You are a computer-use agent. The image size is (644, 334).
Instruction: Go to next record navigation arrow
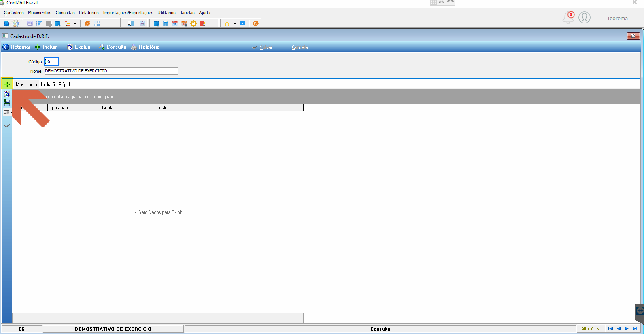(x=627, y=329)
